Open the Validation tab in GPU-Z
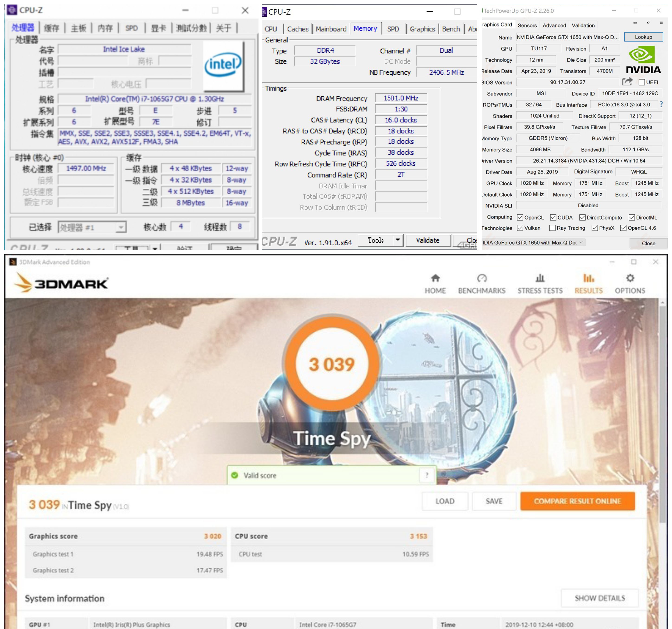Viewport: 672px width, 629px height. (583, 25)
